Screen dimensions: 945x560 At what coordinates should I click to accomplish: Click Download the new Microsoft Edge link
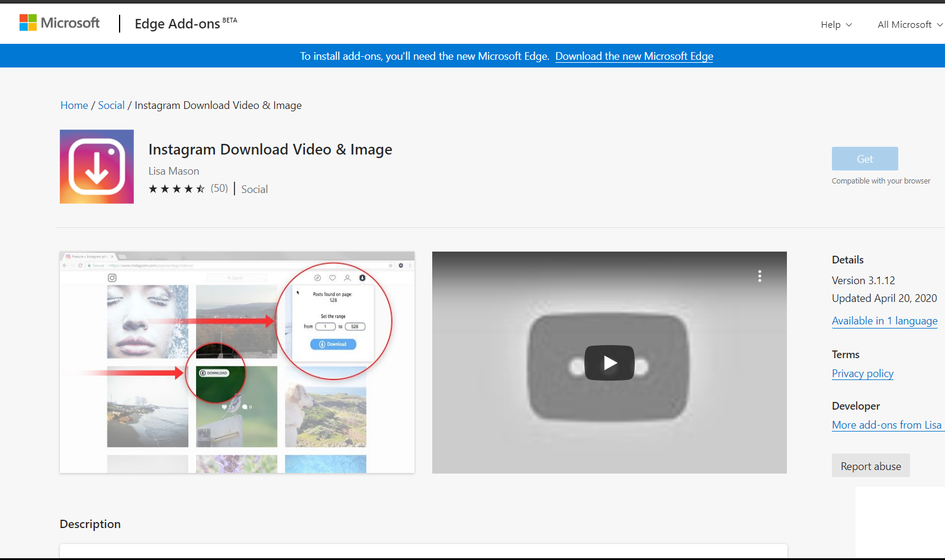click(634, 56)
